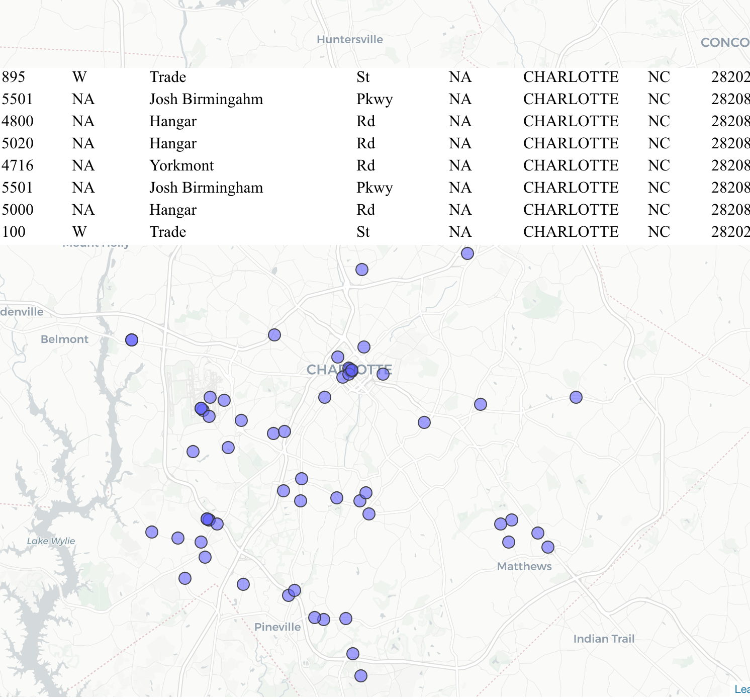Click the misspelled 'Josh Birmingahm' street cell
750x700 pixels.
[x=206, y=99]
